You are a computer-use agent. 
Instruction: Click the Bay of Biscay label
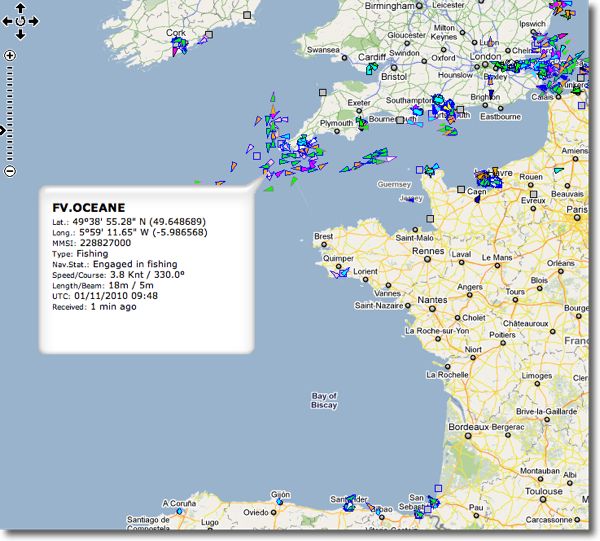[324, 401]
